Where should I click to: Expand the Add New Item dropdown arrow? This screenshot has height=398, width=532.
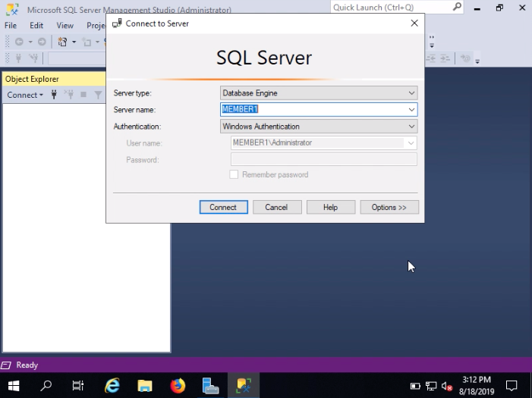97,42
